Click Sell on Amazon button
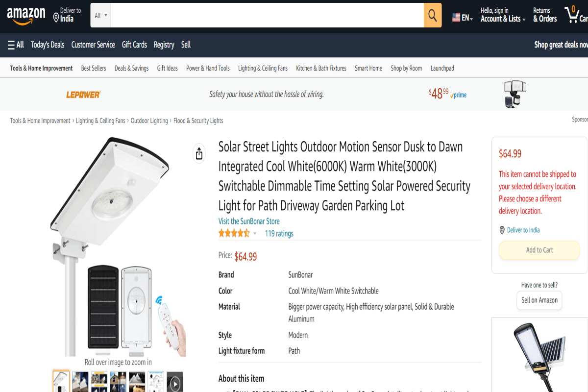 click(x=539, y=300)
